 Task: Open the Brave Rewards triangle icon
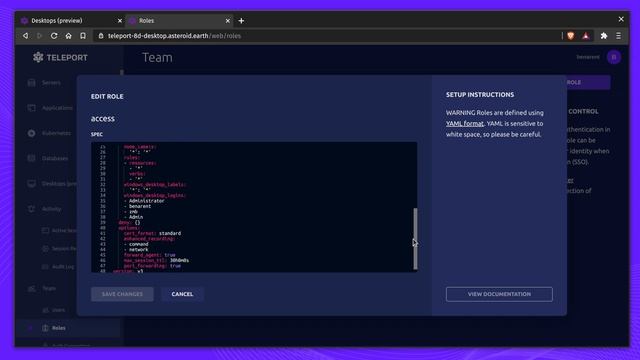pyautogui.click(x=586, y=36)
